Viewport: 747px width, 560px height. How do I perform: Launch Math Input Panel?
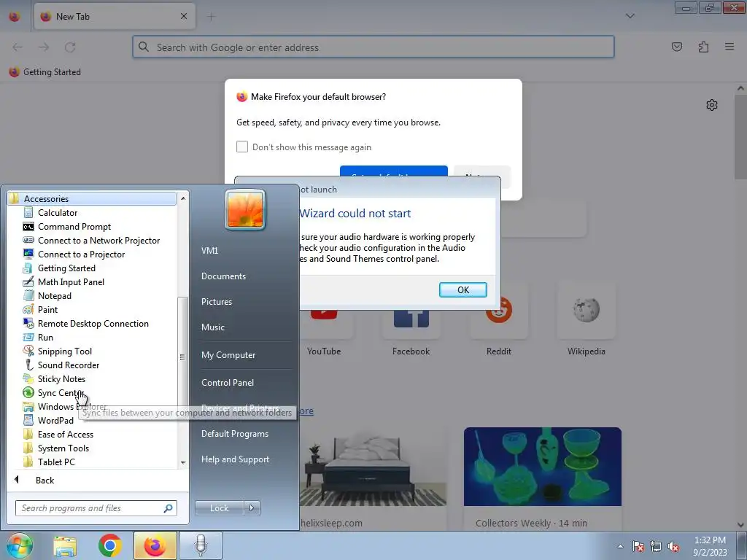coord(71,282)
